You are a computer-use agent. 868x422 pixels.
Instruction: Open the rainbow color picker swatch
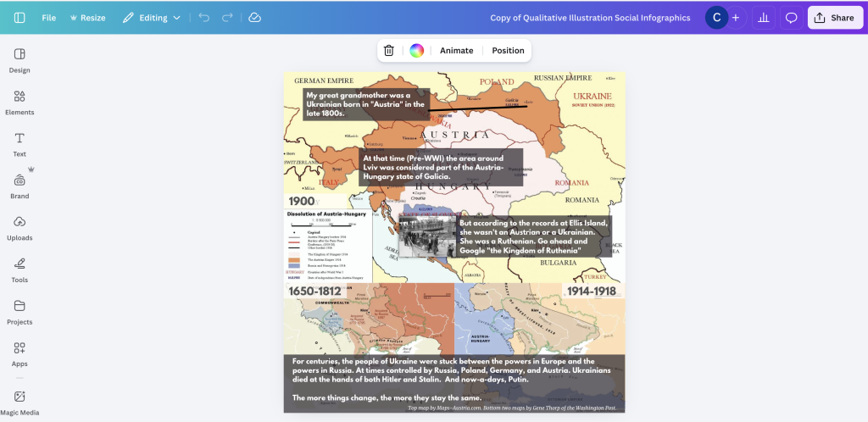(417, 50)
